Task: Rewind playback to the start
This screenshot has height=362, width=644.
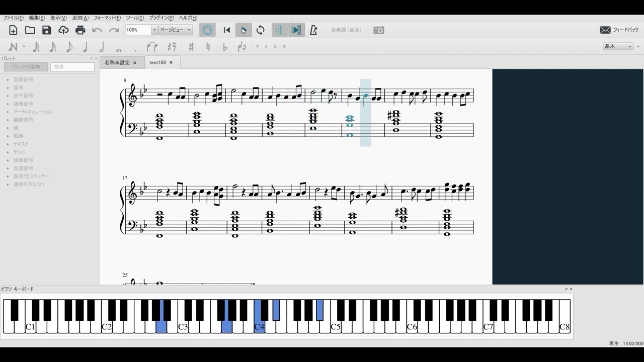Action: point(227,30)
